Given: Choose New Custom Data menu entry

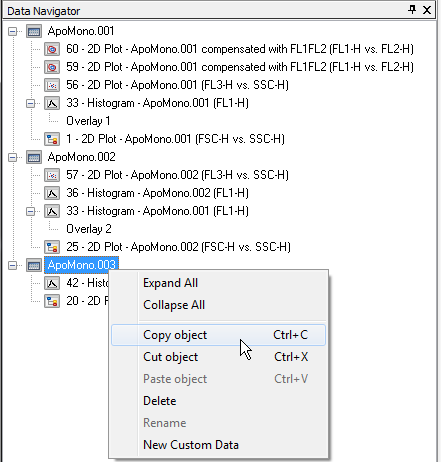Looking at the screenshot, I should point(218,445).
